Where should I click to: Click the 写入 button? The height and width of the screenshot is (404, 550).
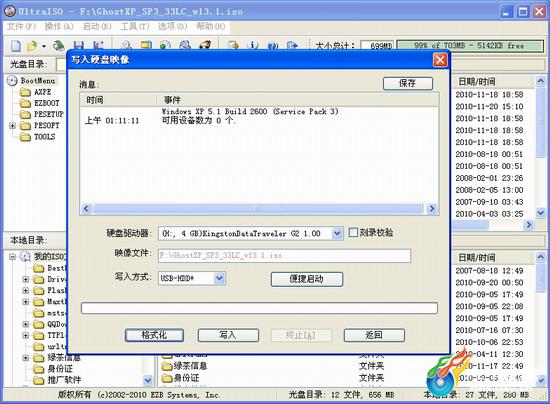[x=228, y=335]
